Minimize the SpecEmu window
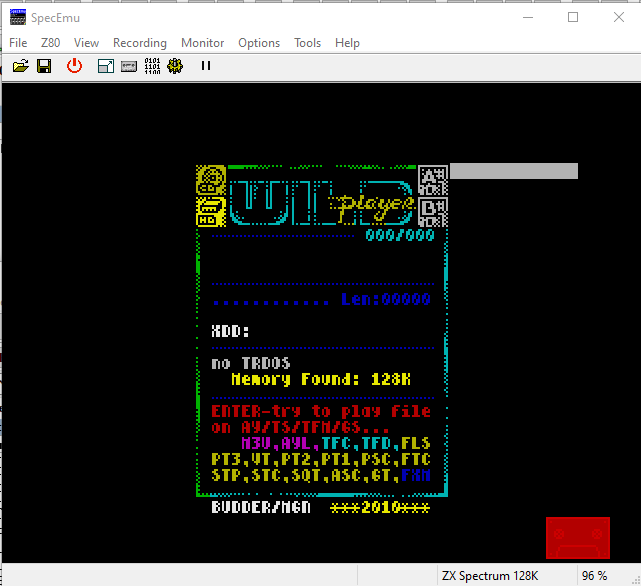The image size is (641, 586). point(528,17)
